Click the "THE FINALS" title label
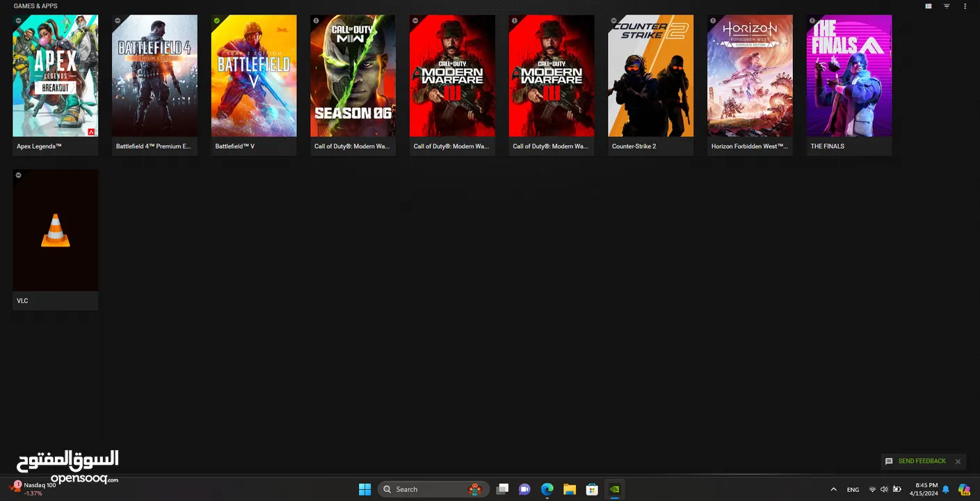980x501 pixels. [x=827, y=146]
